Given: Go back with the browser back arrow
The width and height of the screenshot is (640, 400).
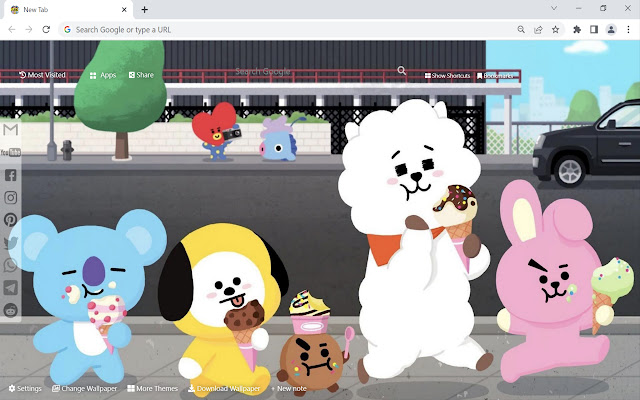Looking at the screenshot, I should coord(12,29).
